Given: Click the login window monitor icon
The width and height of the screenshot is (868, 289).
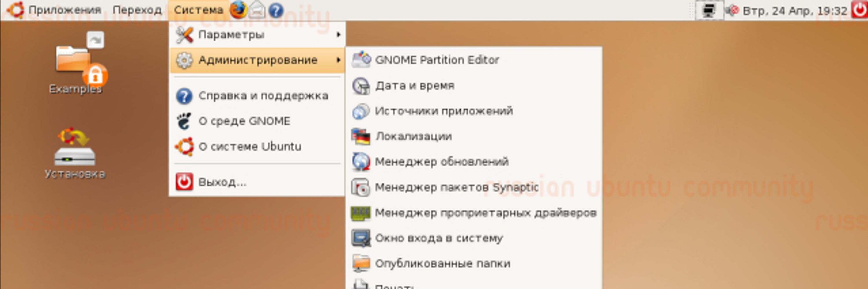Looking at the screenshot, I should pos(361,238).
